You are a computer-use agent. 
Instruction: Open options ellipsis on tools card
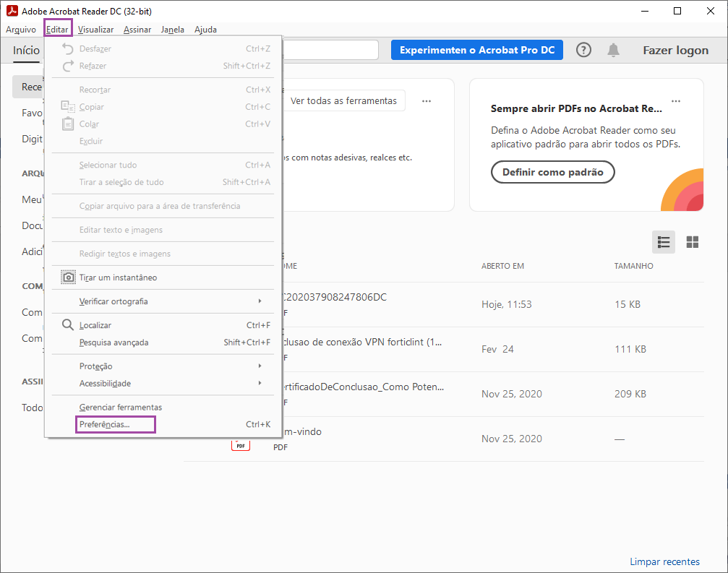coord(427,100)
